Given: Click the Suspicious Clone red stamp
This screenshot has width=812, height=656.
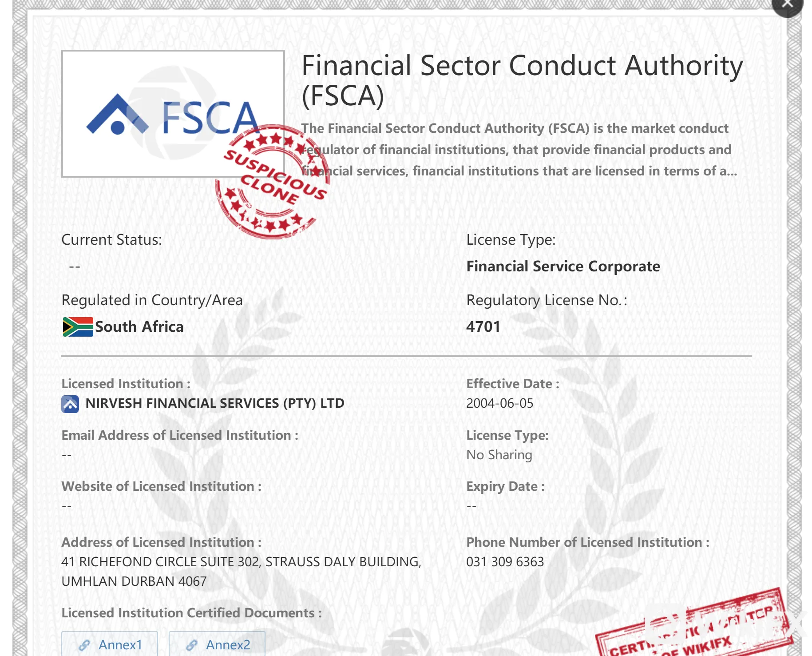Looking at the screenshot, I should click(273, 182).
